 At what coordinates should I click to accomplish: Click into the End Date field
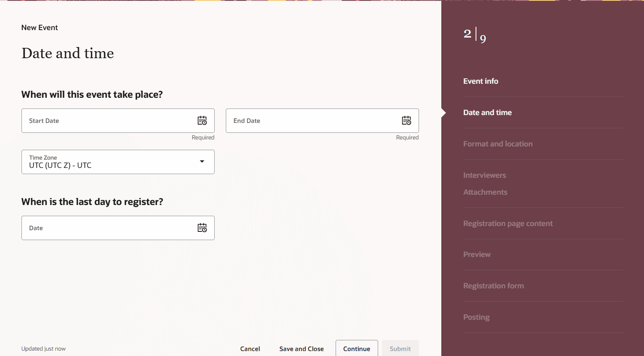[322, 120]
